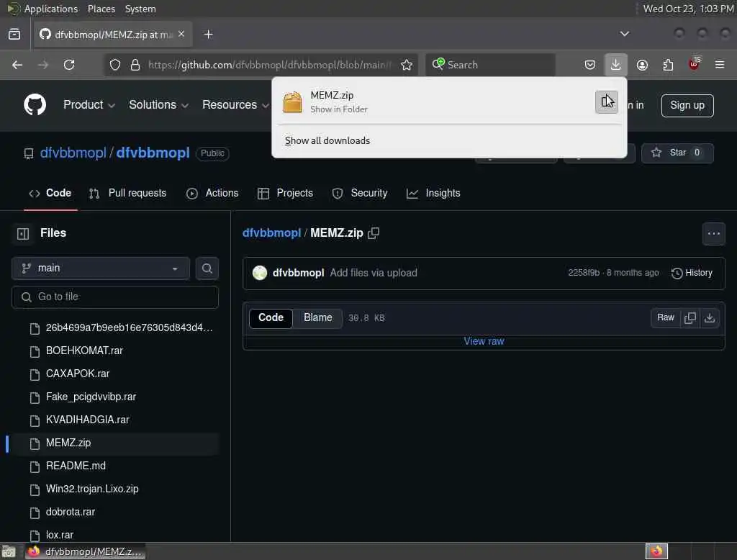Reload the page with the refresh icon
The image size is (737, 560).
(x=69, y=65)
